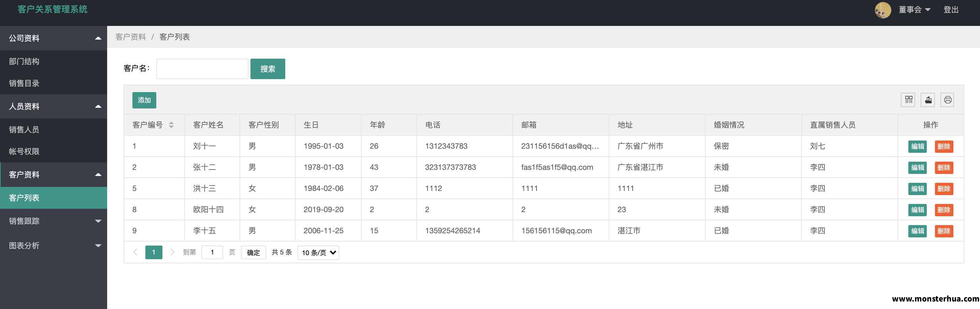Open the 10 条/页 page size dropdown
Screen dimensions: 980x309
point(318,253)
